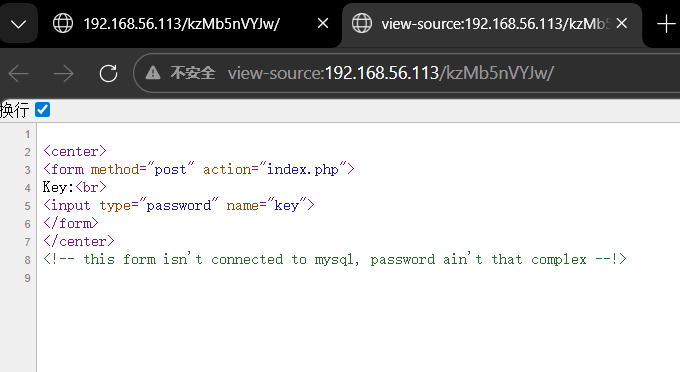Click the globe favicon on first tab
The image size is (680, 372).
[63, 23]
